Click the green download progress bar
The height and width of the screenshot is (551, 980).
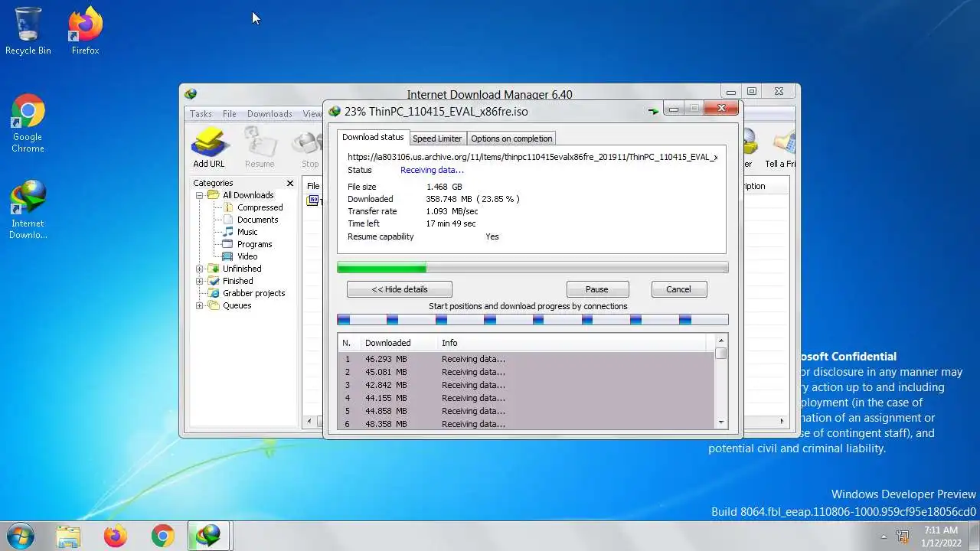click(x=533, y=268)
